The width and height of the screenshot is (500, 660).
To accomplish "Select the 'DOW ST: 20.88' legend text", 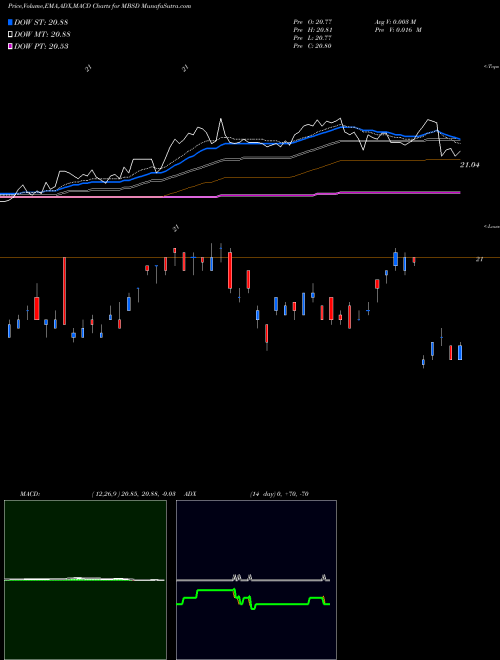I will pos(41,22).
